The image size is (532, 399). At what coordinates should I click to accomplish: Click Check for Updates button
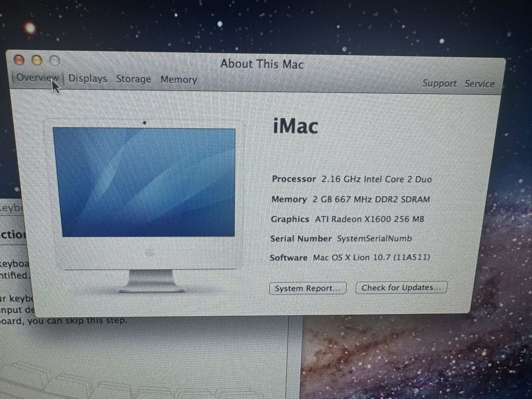pyautogui.click(x=401, y=288)
